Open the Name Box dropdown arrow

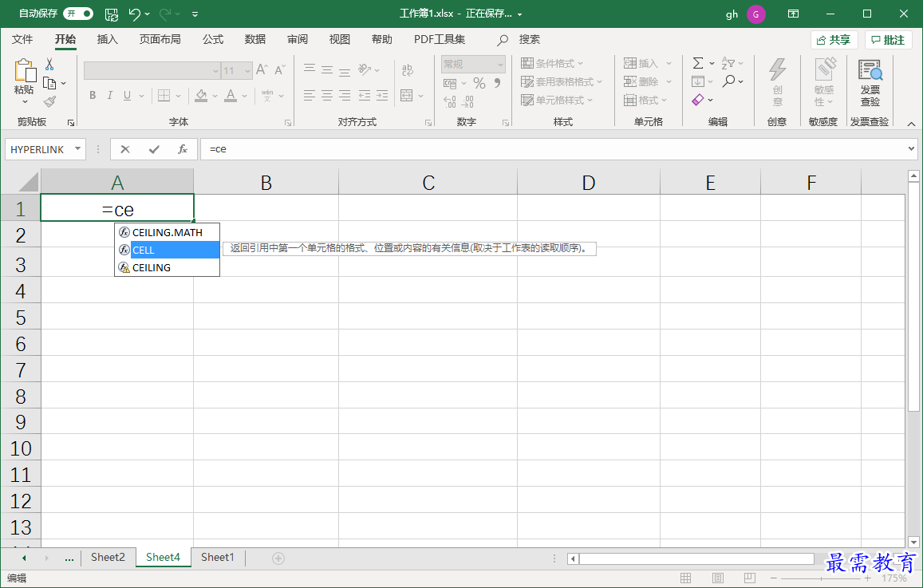[x=77, y=149]
